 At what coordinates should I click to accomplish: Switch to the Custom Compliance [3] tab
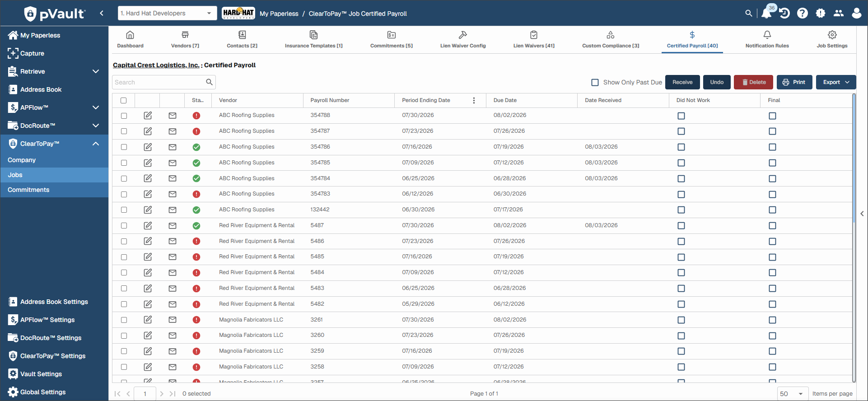click(611, 39)
